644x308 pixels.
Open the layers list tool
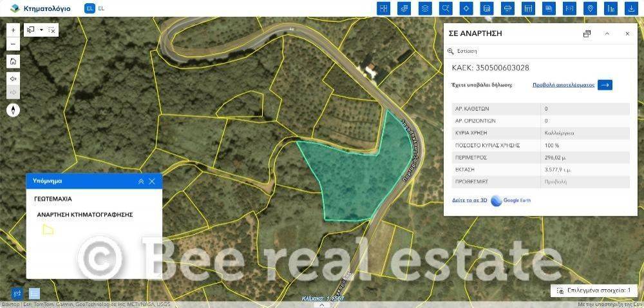pyautogui.click(x=424, y=8)
